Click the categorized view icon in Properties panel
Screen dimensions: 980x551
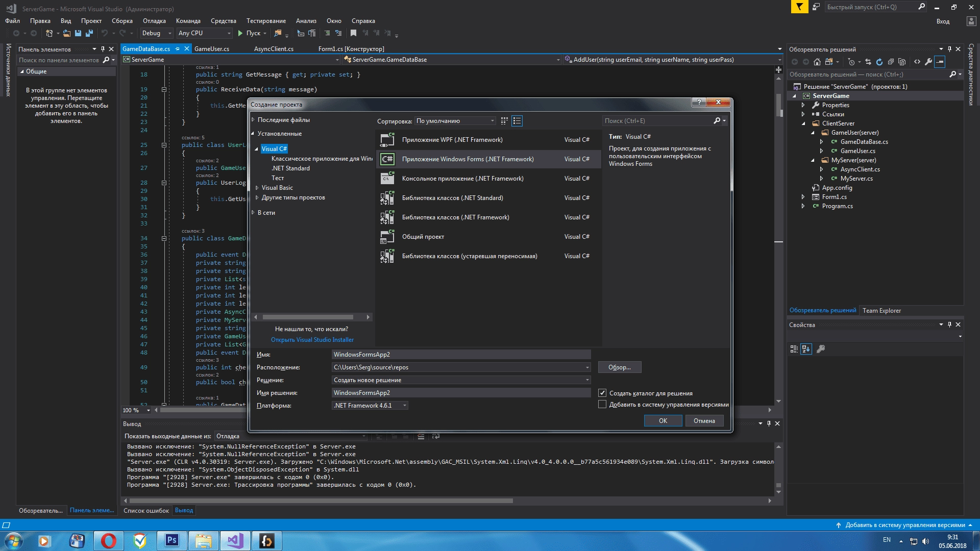794,349
